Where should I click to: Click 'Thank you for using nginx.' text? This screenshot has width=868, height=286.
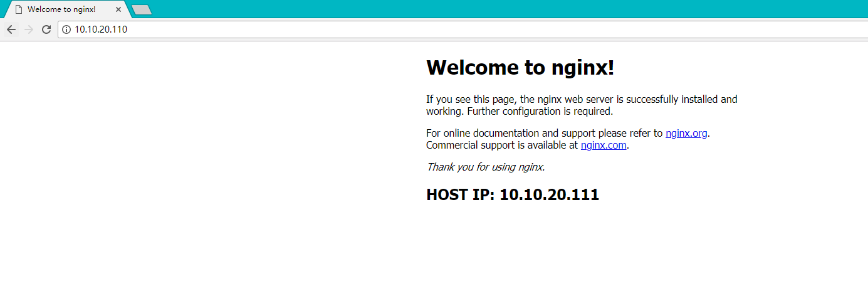(486, 167)
